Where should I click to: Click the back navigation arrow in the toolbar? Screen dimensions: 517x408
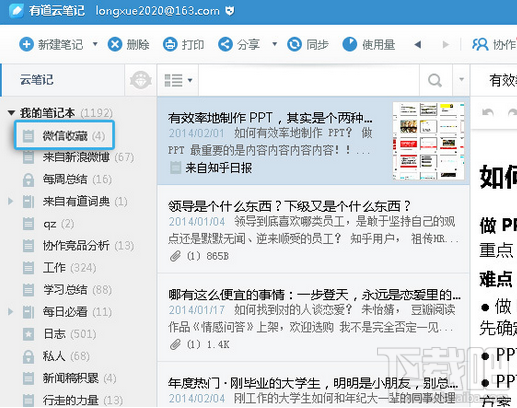[x=418, y=44]
